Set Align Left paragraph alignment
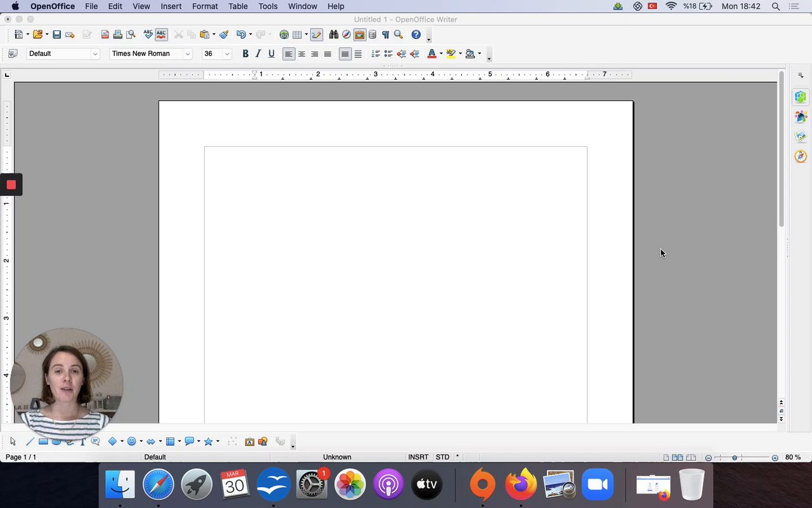This screenshot has width=812, height=508. (x=289, y=54)
